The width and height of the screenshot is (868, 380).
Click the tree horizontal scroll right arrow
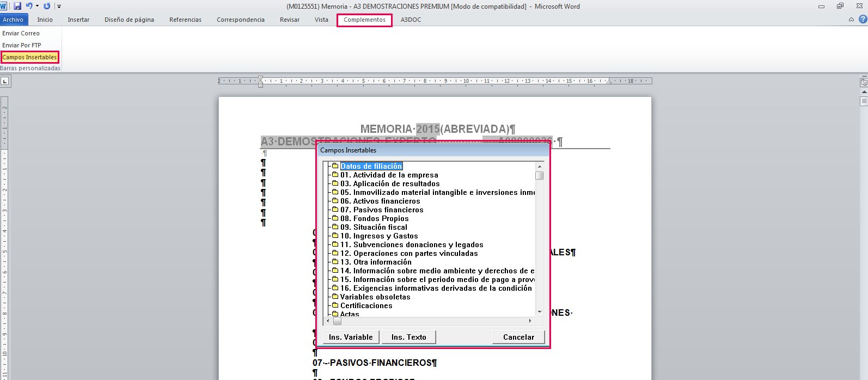pyautogui.click(x=530, y=321)
